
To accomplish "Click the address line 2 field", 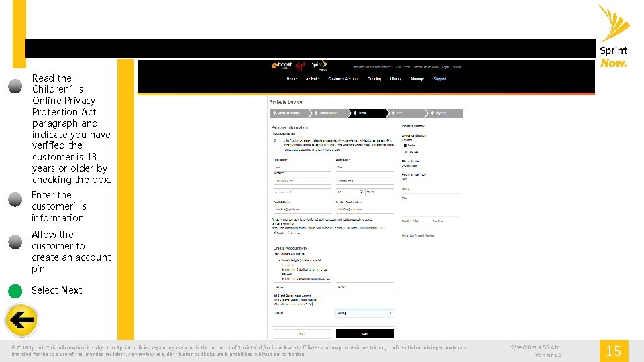I will point(303,192).
